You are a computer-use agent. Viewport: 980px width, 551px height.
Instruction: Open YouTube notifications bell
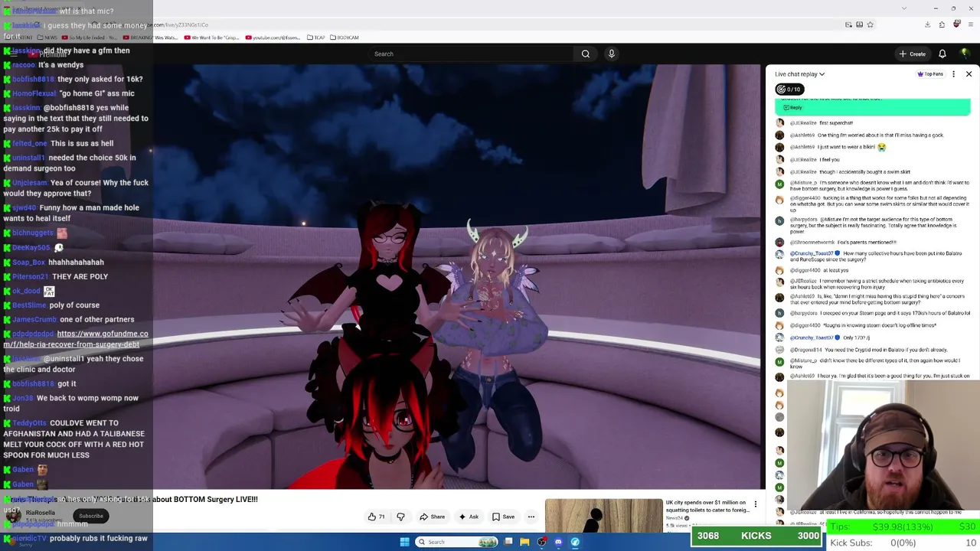[x=942, y=54]
